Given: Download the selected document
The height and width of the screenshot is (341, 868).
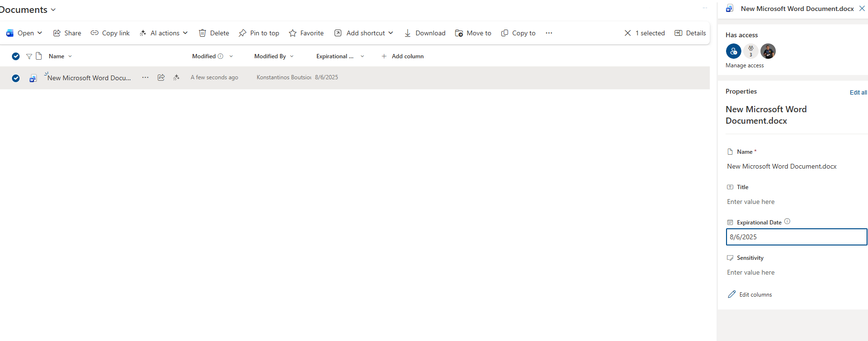Looking at the screenshot, I should pos(424,33).
